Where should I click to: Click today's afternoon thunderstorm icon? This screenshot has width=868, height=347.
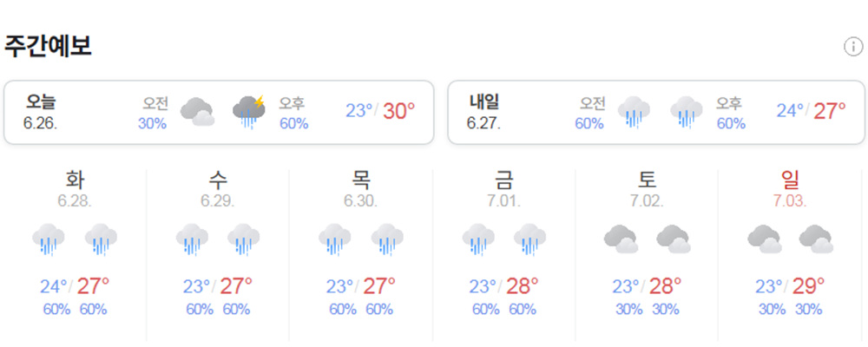point(249,112)
